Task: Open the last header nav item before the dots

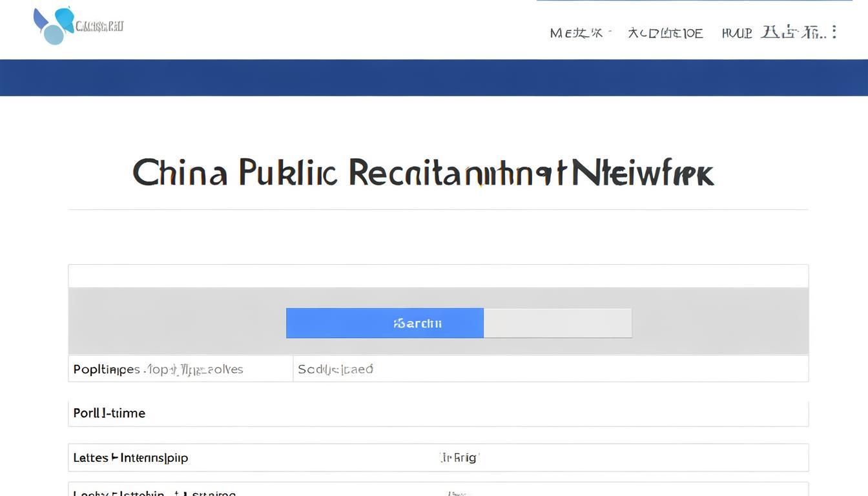Action: tap(793, 32)
